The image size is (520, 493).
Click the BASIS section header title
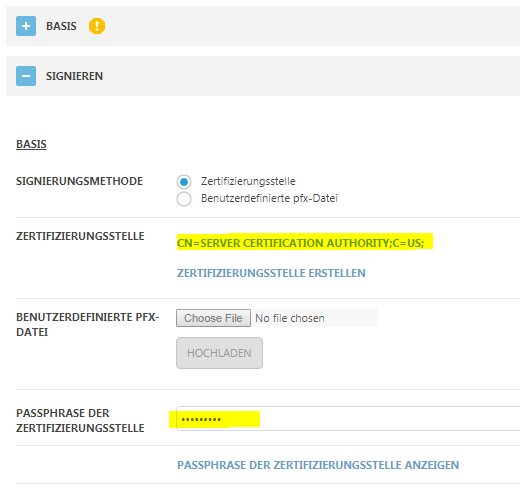(61, 26)
